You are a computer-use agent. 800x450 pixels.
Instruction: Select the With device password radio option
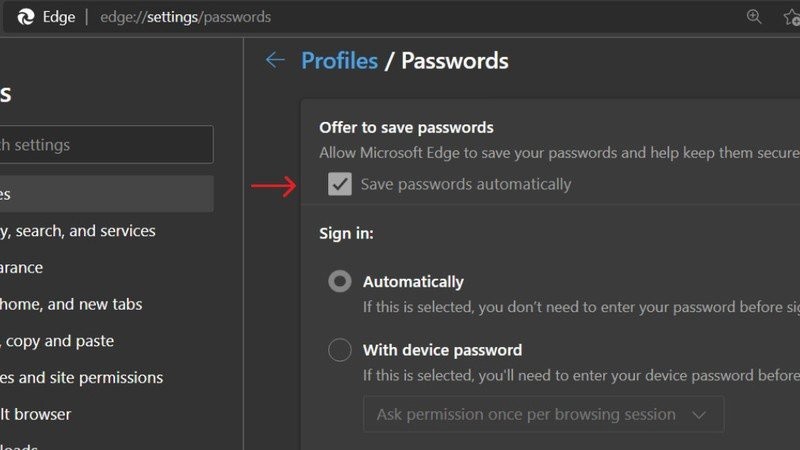tap(340, 350)
